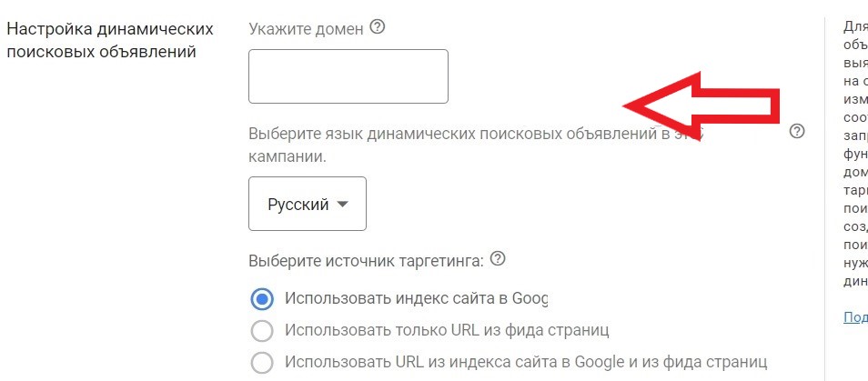Choose "Использовать только URL из фида страниц" radio
This screenshot has width=868, height=381.
point(262,330)
